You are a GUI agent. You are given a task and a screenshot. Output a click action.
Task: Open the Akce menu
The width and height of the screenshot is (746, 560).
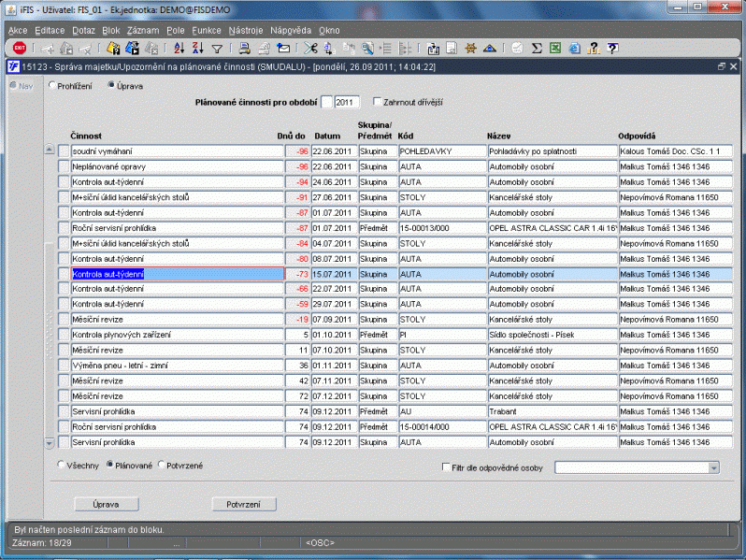(18, 31)
